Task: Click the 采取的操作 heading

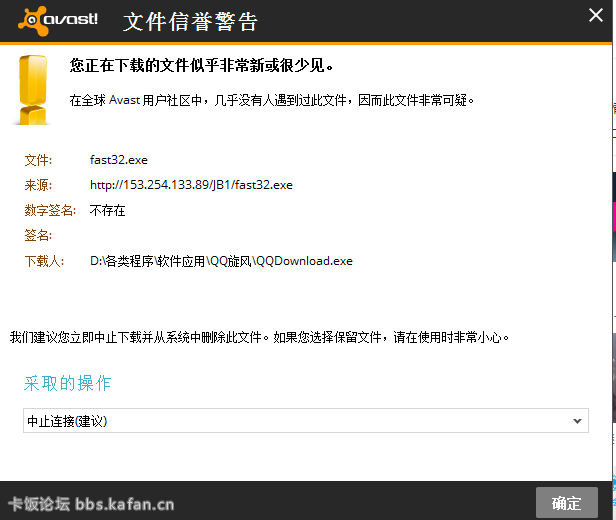Action: pyautogui.click(x=67, y=383)
